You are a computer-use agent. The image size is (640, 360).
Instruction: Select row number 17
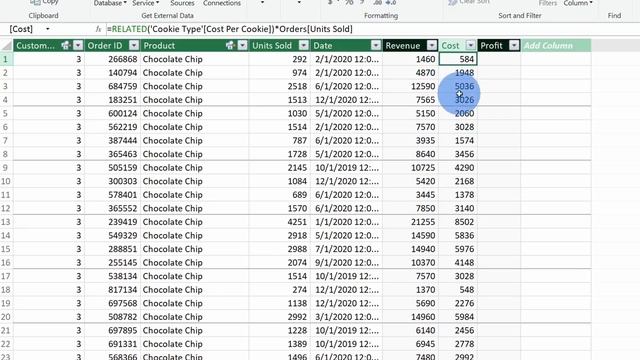[6, 276]
